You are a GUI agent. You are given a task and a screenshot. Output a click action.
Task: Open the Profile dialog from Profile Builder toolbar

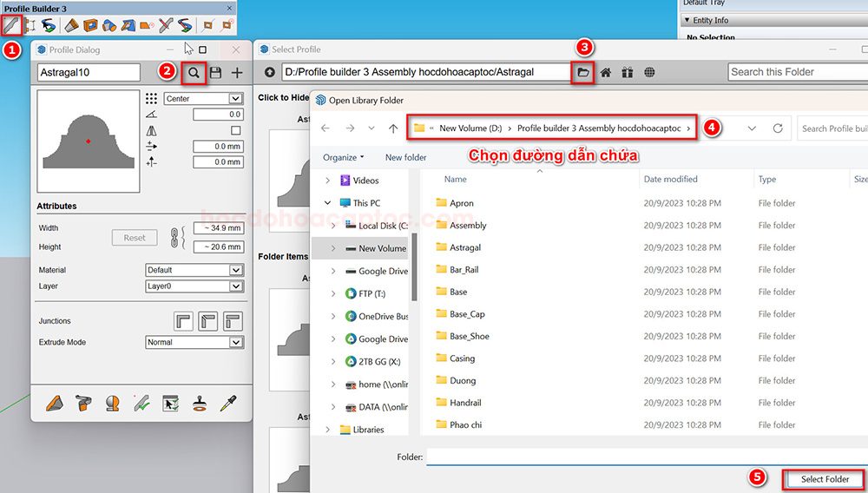coord(11,25)
